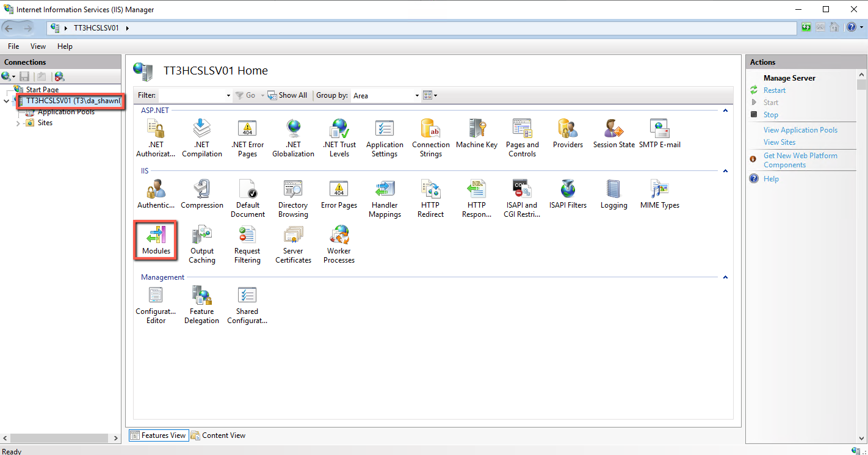Open ISAPI and CGI Restrictions feature

[522, 198]
